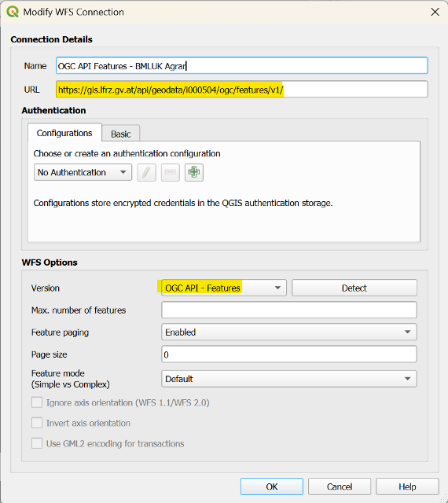Viewport: 448px width, 503px height.
Task: Click the Page size input field
Action: point(288,354)
